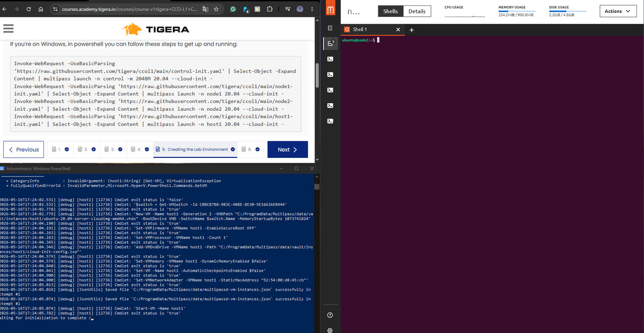Go to the Next lesson
Screen dimensions: 644x333
click(288, 150)
